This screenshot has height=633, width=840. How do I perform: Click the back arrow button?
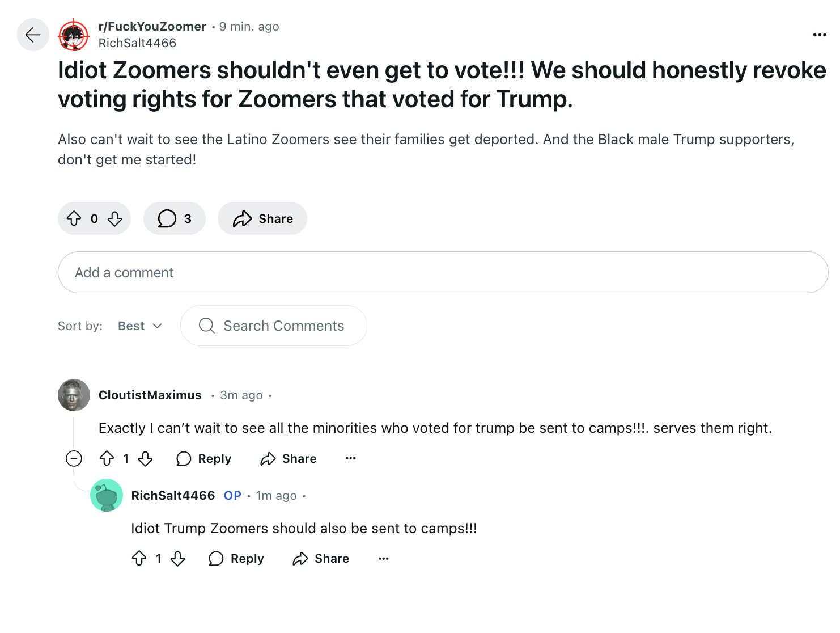click(33, 35)
